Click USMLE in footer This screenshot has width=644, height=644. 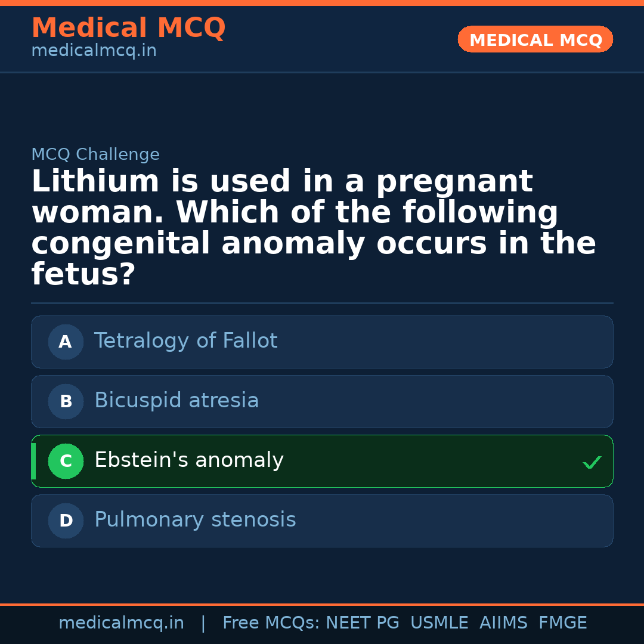click(439, 623)
